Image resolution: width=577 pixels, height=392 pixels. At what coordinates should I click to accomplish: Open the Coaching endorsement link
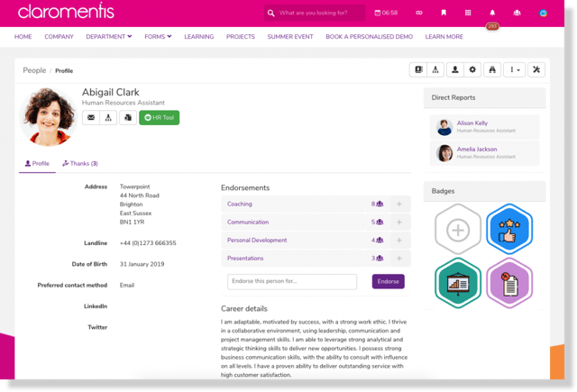click(x=240, y=204)
